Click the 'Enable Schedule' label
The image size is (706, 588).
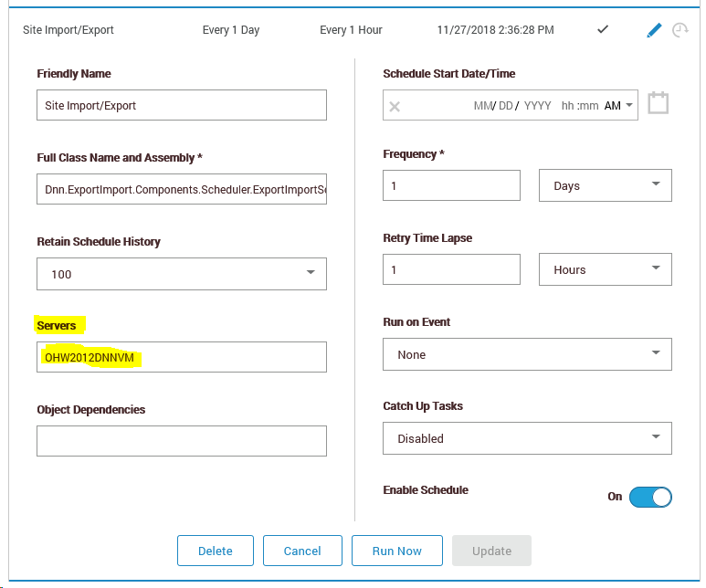coord(426,490)
